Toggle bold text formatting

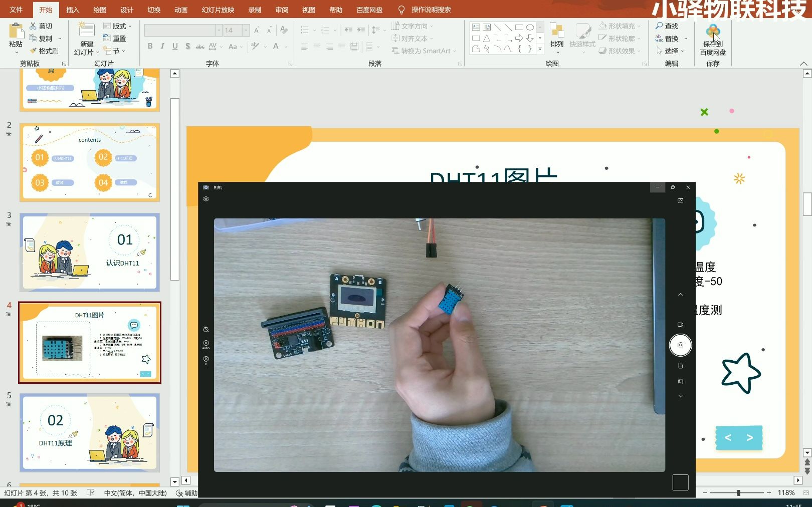click(x=150, y=47)
